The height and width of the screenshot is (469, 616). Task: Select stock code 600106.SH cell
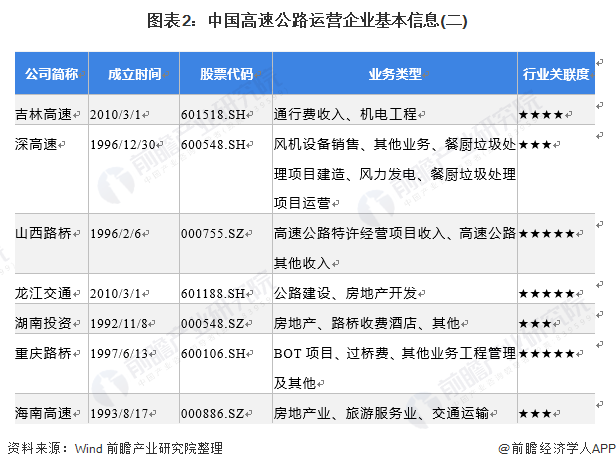(x=214, y=353)
